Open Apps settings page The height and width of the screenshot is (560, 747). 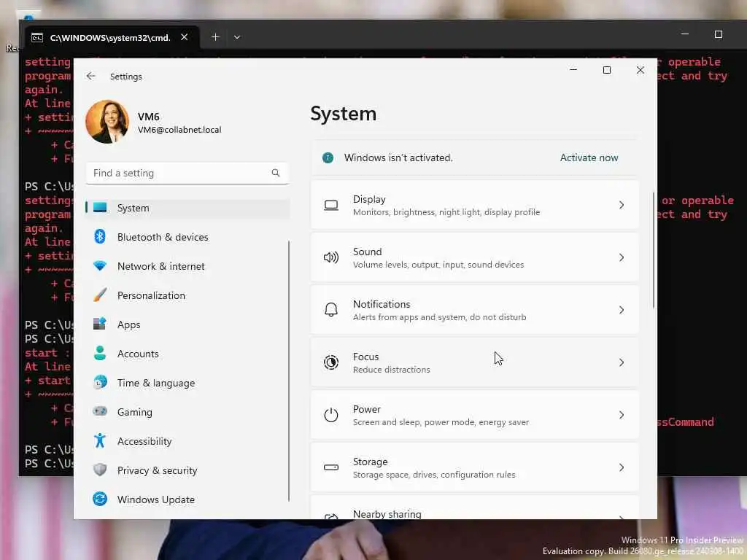187,324
